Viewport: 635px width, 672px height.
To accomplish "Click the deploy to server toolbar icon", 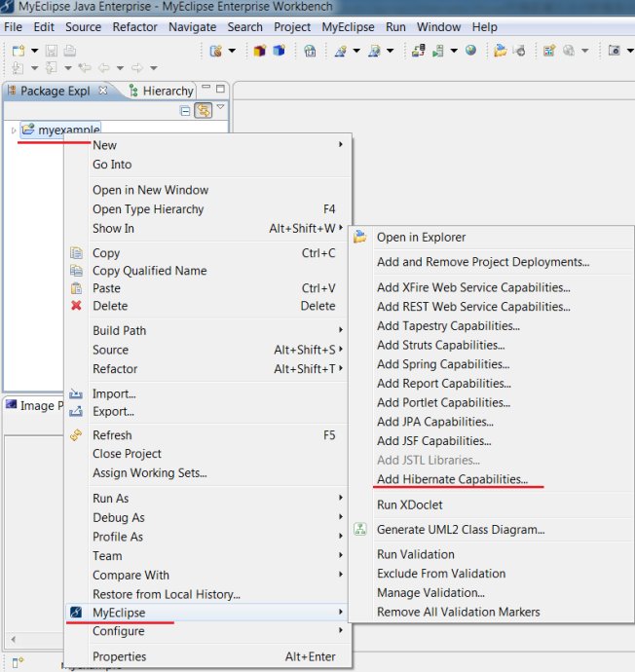I will (x=418, y=51).
